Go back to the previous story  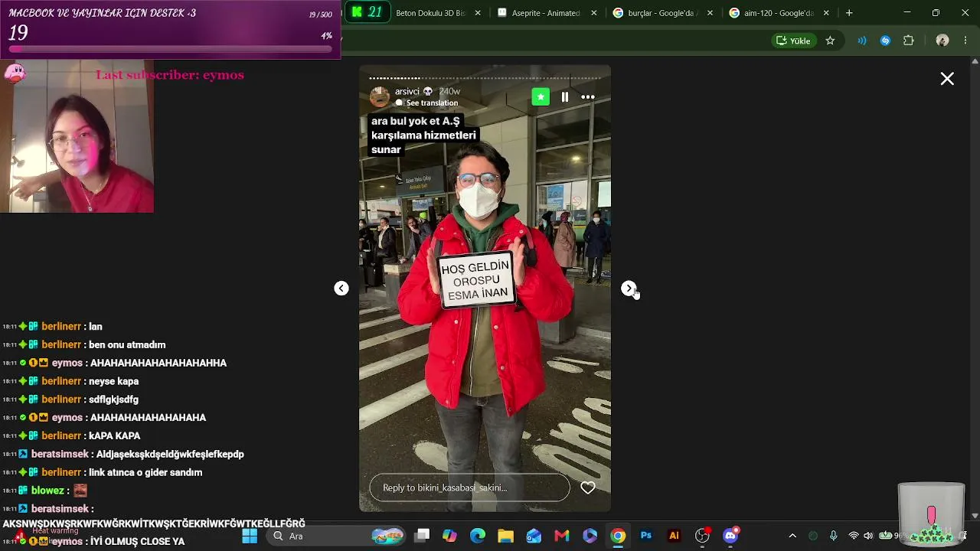341,289
